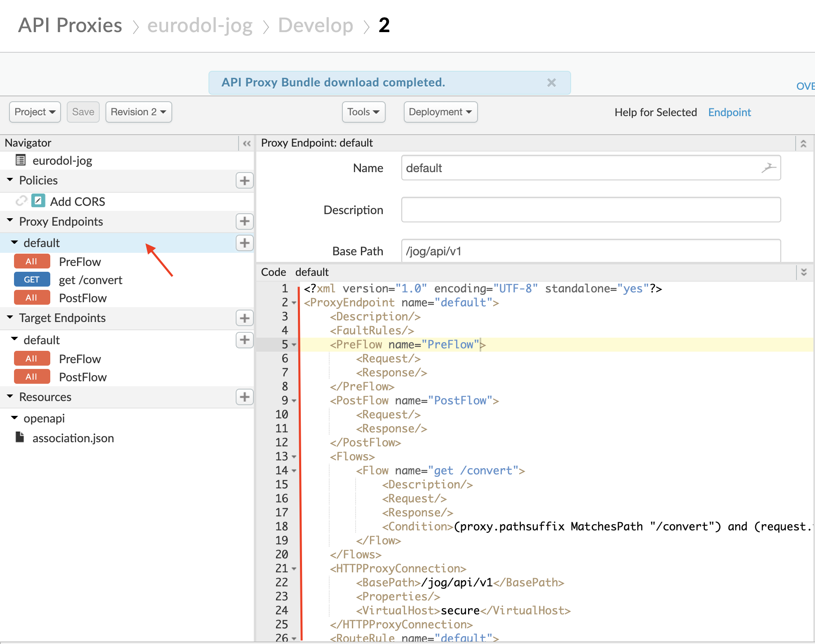The height and width of the screenshot is (644, 815).
Task: Click inside the Description input field
Action: (591, 210)
